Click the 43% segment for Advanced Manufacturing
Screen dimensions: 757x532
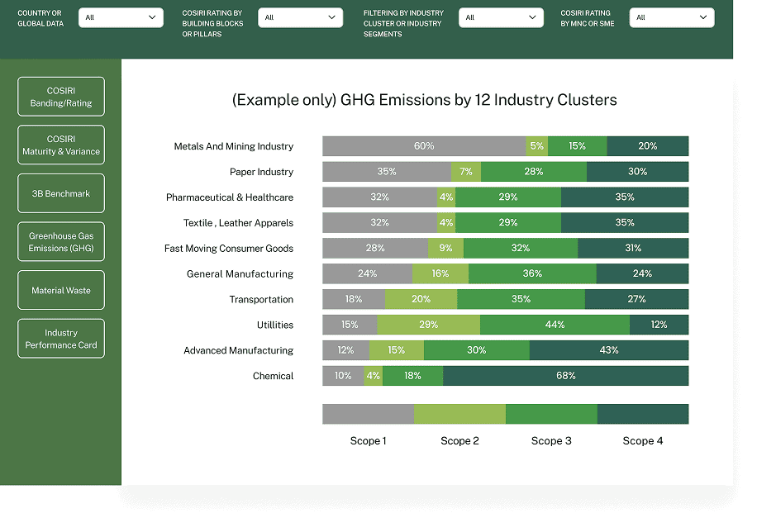[x=609, y=350]
